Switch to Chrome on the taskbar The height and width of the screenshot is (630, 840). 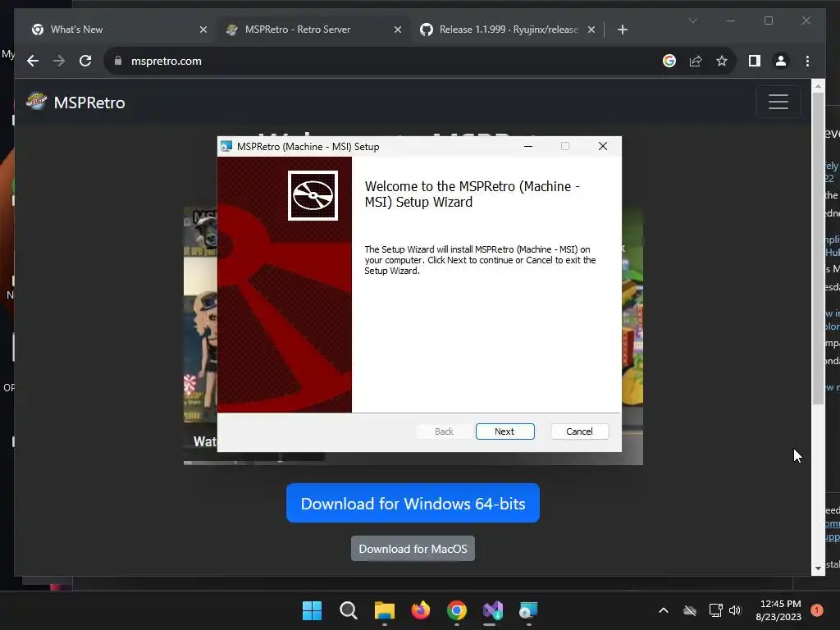click(456, 610)
